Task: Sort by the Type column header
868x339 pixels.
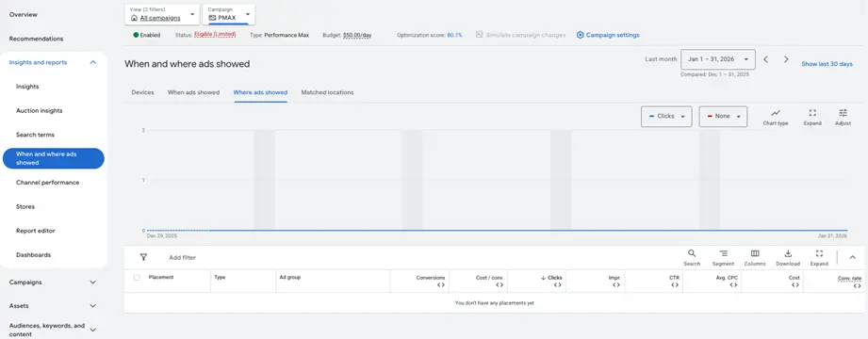Action: coord(220,277)
